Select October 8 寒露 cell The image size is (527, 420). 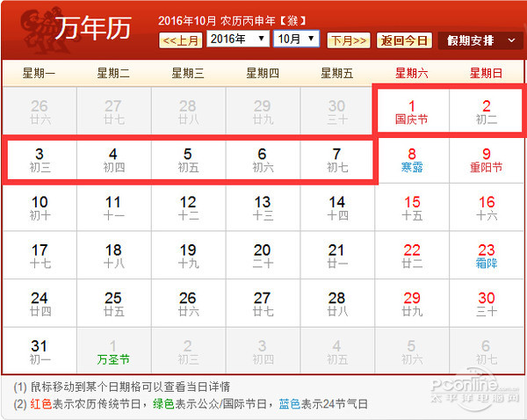click(x=412, y=159)
